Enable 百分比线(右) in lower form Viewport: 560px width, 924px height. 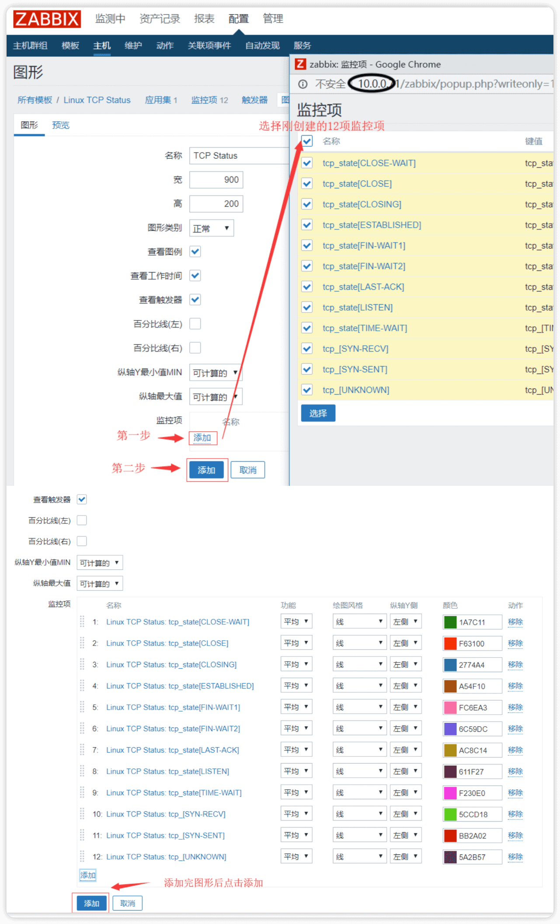(x=82, y=541)
